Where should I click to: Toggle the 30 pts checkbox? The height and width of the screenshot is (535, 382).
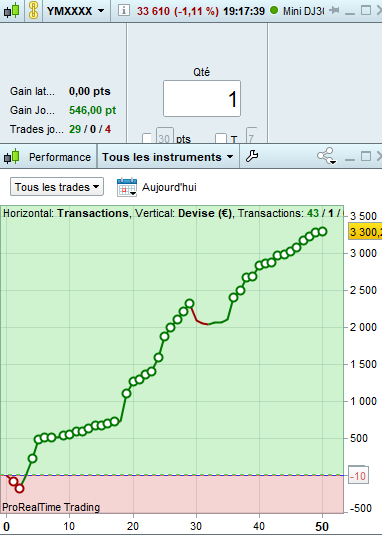pyautogui.click(x=147, y=138)
